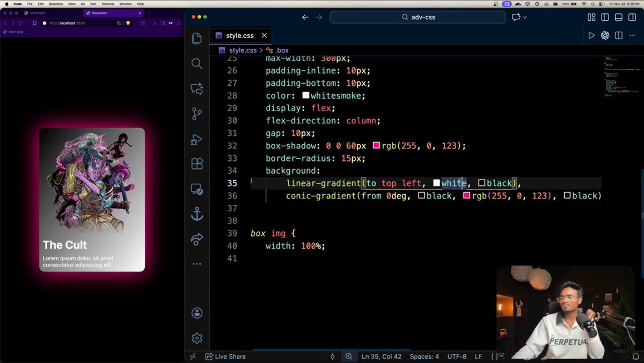Open the Accounts icon above settings
The width and height of the screenshot is (644, 363).
coord(196,313)
